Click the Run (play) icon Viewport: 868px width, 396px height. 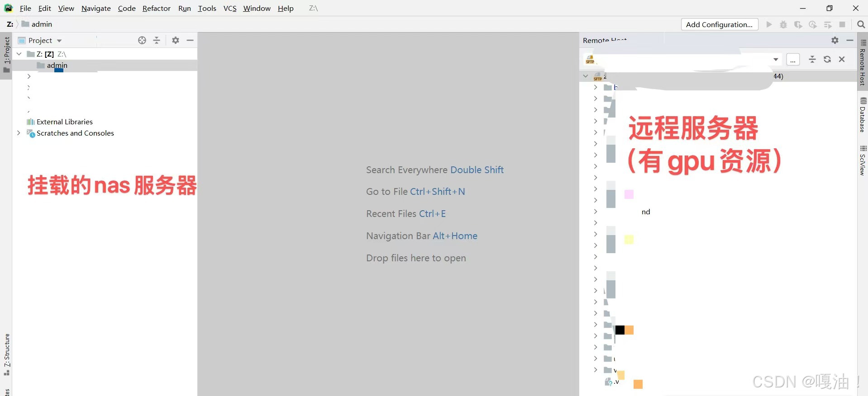tap(769, 24)
